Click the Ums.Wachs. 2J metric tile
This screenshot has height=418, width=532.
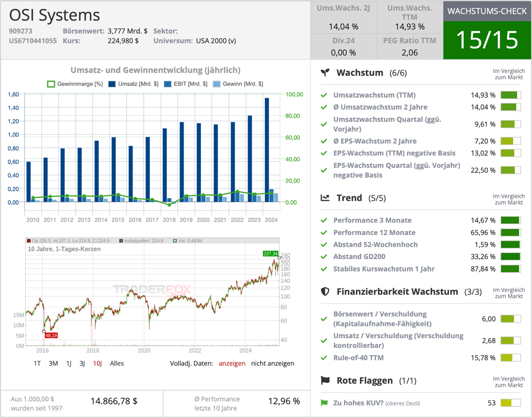[344, 17]
